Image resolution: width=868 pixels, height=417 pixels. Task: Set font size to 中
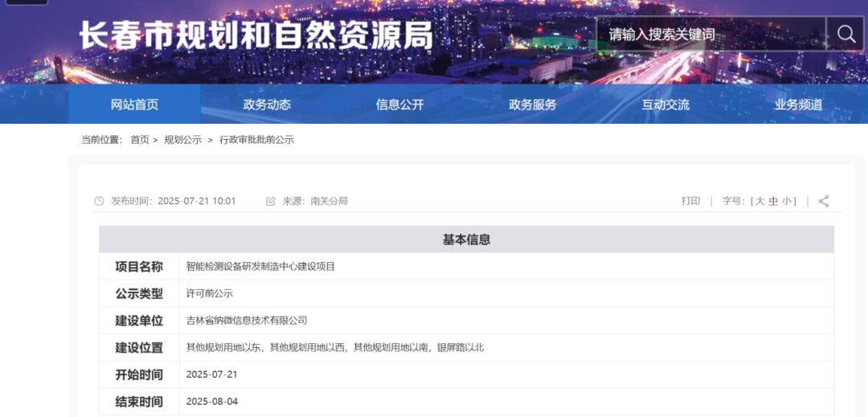(773, 202)
